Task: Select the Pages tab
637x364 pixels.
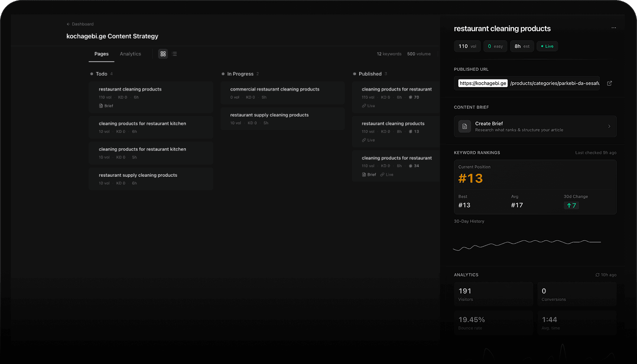Action: [102, 54]
